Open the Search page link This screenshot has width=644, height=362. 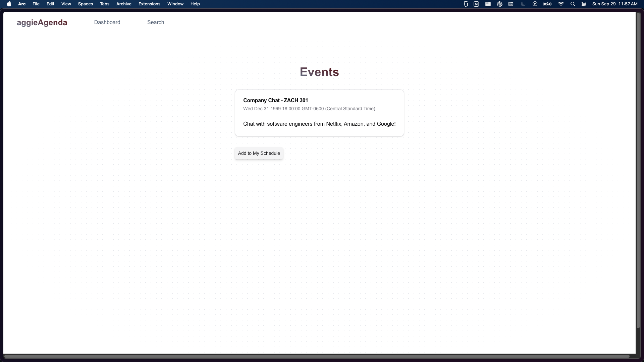click(156, 22)
